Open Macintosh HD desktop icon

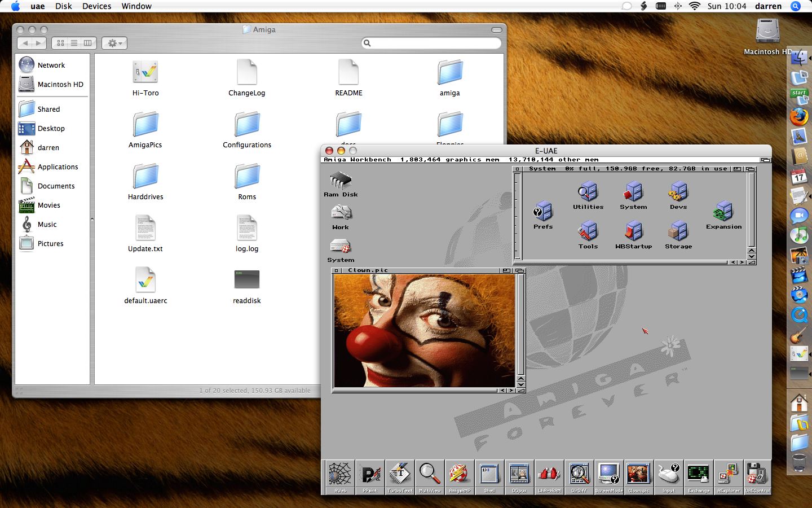(x=767, y=37)
